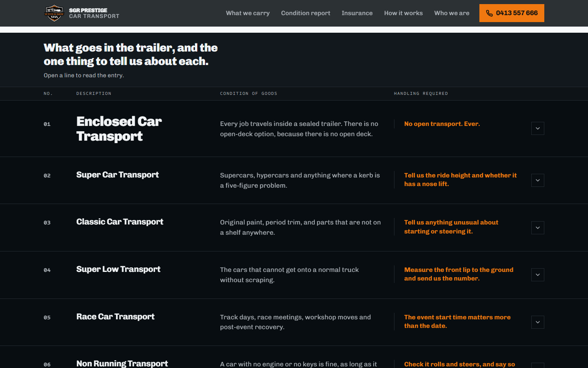588x368 pixels.
Task: Click the row number 02
Action: (47, 176)
